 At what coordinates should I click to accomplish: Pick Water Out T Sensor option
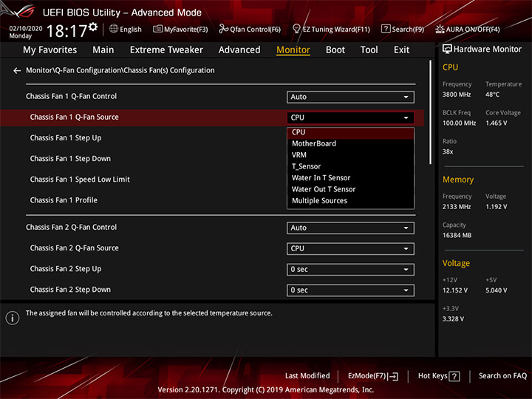point(350,189)
